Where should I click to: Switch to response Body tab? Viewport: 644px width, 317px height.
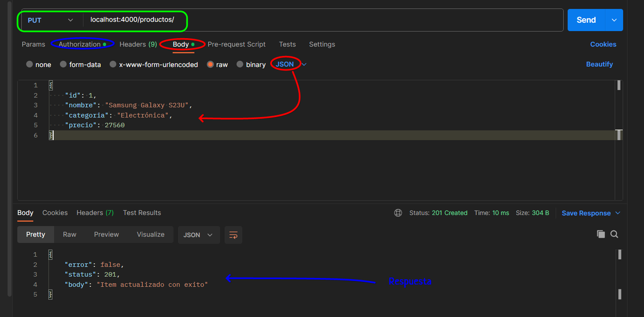(x=25, y=213)
